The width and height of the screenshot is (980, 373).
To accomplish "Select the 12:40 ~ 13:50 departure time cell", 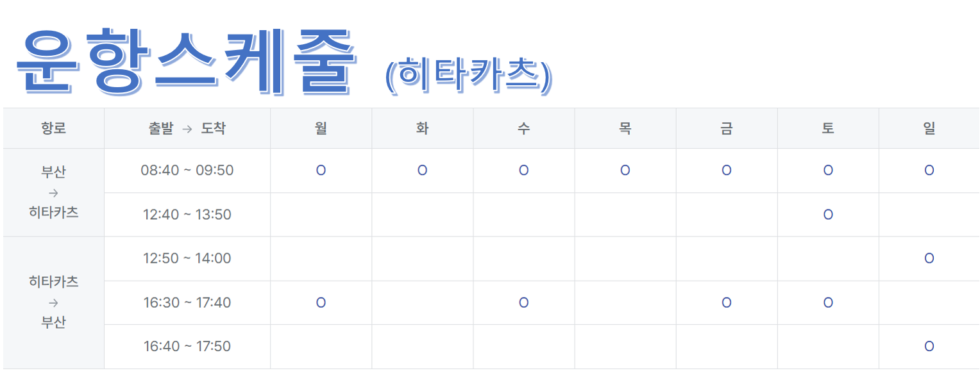I will tap(187, 215).
